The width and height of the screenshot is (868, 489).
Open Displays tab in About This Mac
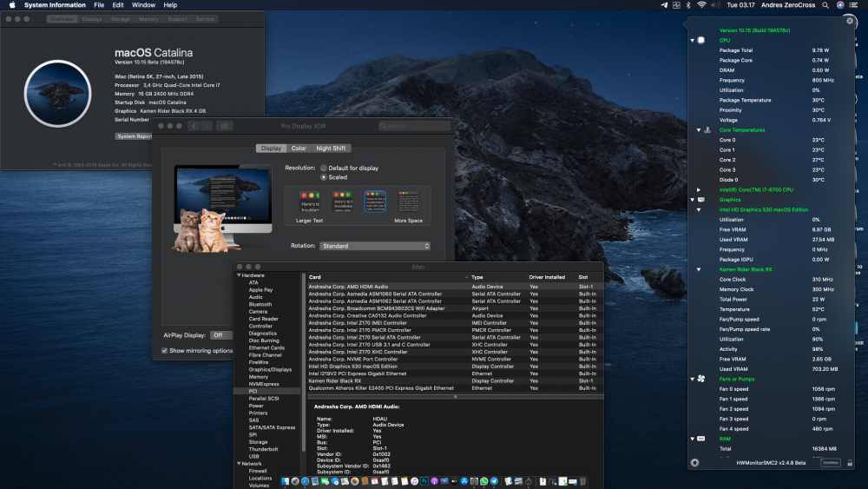coord(92,19)
